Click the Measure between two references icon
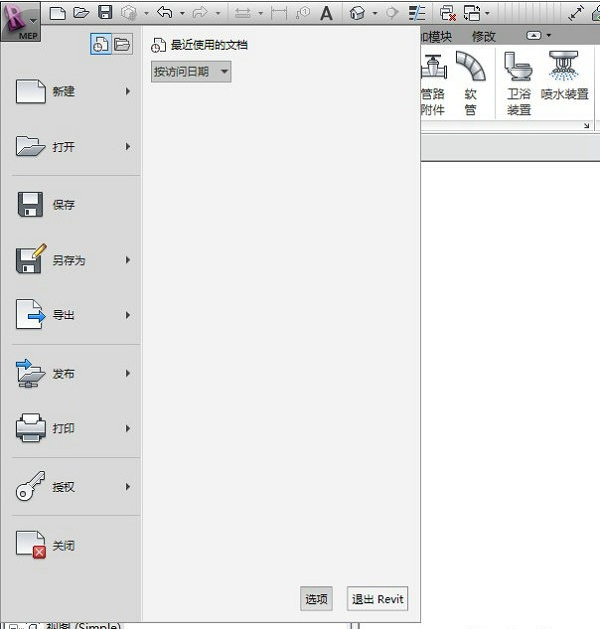 click(243, 14)
